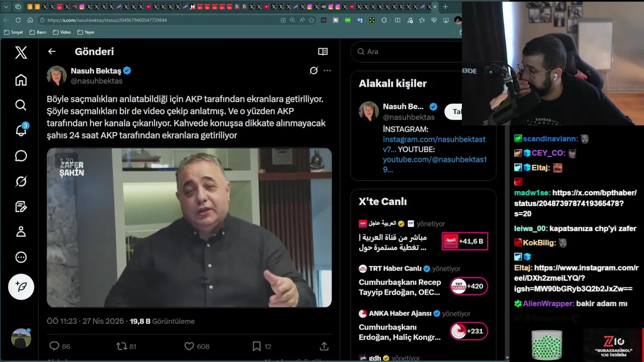This screenshot has height=362, width=644.
Task: Open zoom magnifier icon in address bar
Action: 292,20
